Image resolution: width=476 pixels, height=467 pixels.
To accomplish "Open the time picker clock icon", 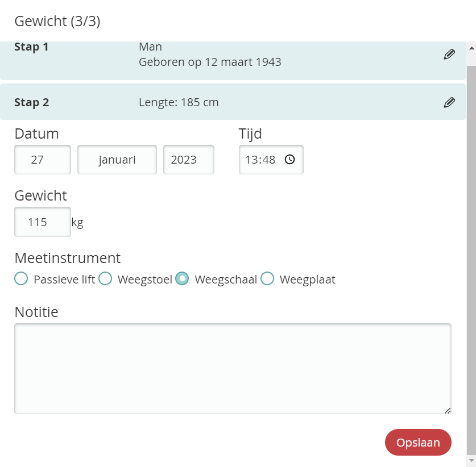I will coord(289,160).
